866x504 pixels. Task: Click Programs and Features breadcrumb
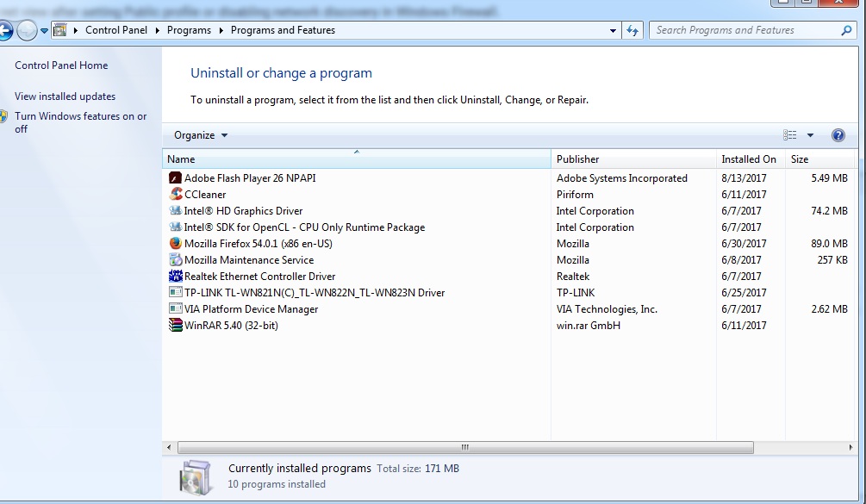[x=283, y=30]
